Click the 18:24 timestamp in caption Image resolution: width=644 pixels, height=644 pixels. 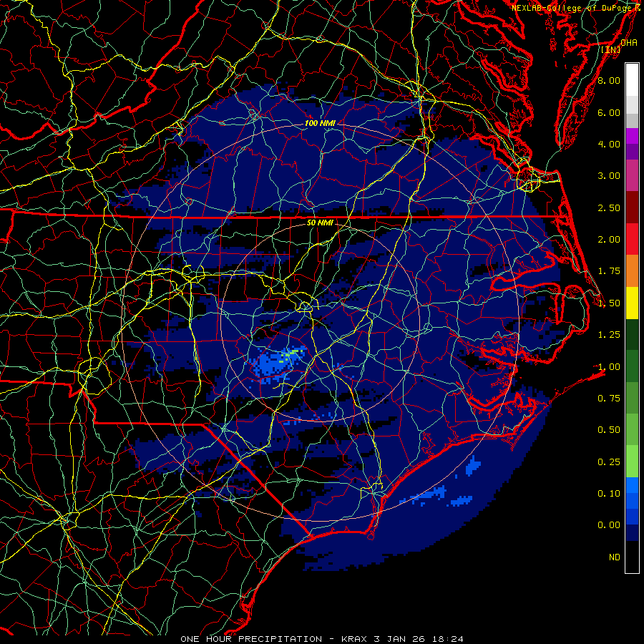point(449,639)
